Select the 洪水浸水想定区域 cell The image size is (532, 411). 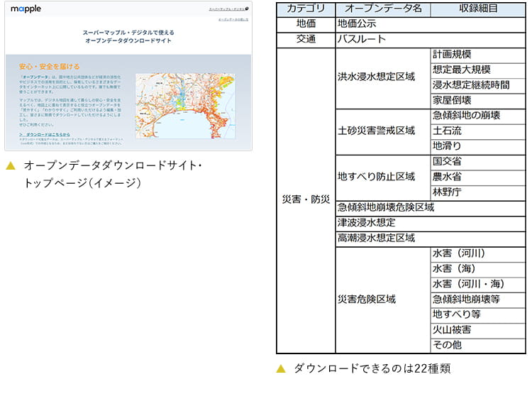coord(383,78)
